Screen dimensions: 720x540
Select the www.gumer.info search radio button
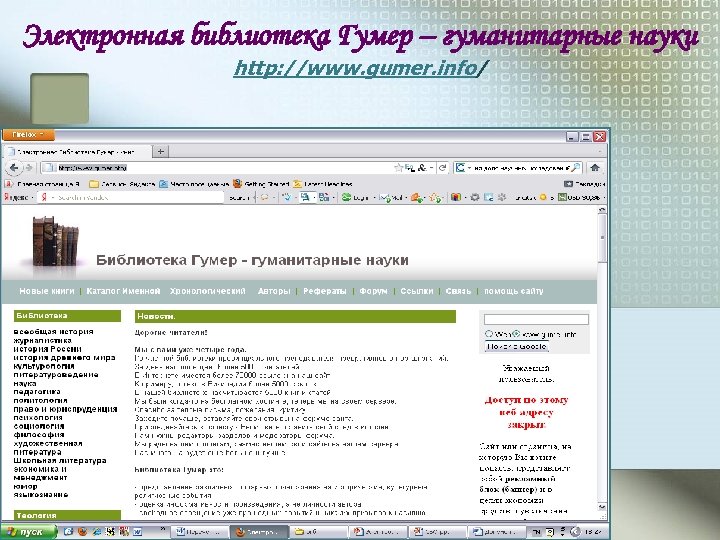(517, 334)
